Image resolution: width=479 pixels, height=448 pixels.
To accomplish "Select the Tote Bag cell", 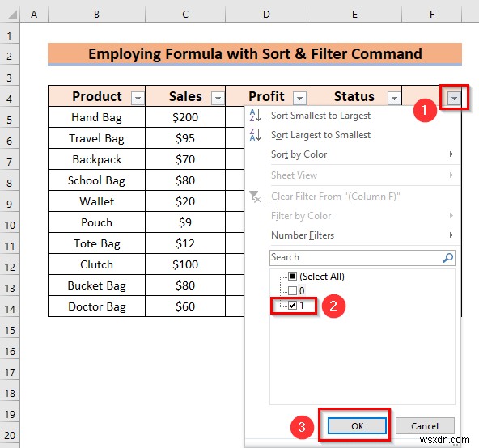I will tap(96, 243).
